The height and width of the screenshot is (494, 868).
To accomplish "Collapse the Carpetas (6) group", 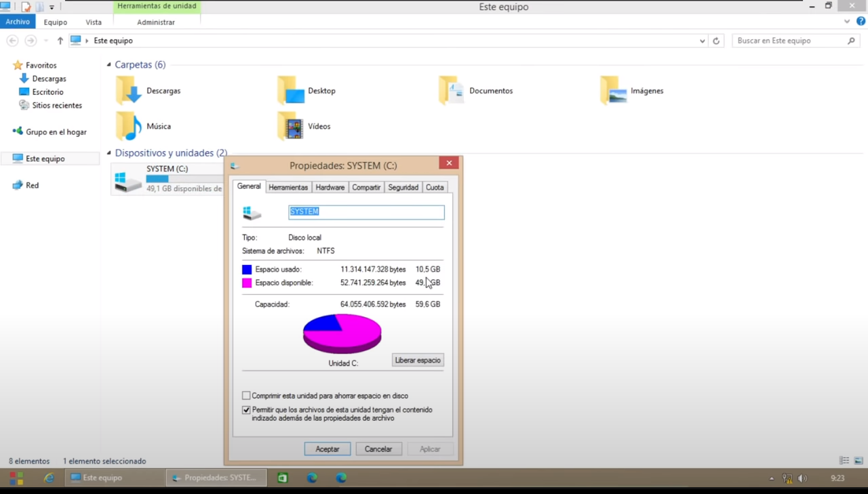I will pos(108,64).
